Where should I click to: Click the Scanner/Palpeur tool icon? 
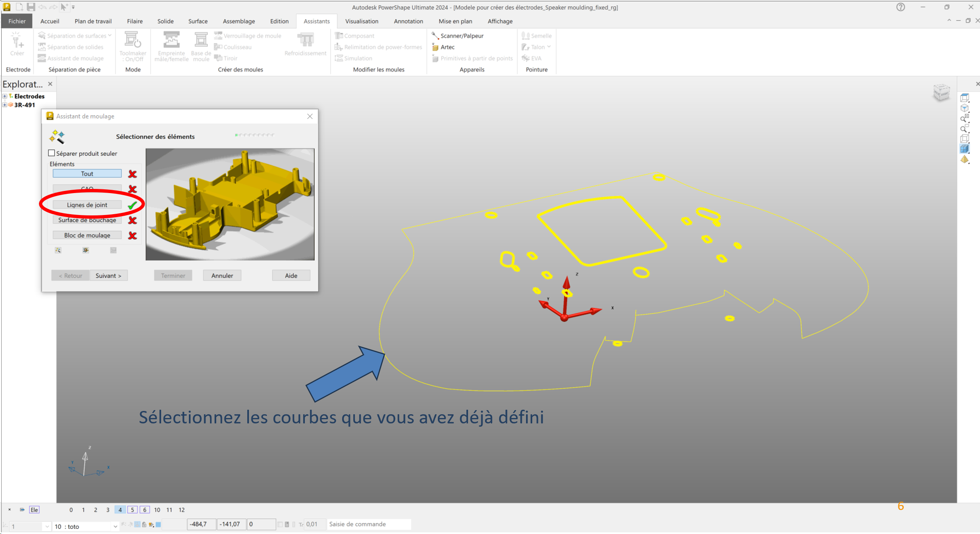pos(435,36)
